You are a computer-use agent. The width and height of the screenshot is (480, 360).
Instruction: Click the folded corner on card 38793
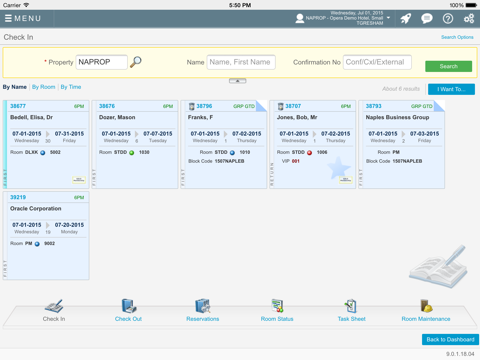click(x=439, y=106)
